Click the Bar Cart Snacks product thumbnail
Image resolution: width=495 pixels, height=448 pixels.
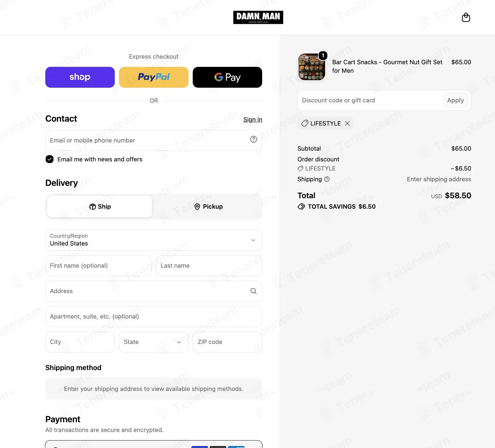point(312,67)
